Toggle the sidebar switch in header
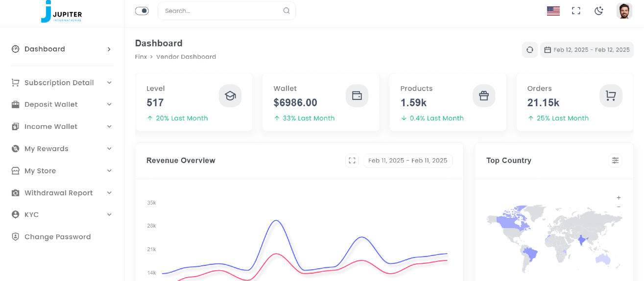The width and height of the screenshot is (644, 281). coord(142,11)
